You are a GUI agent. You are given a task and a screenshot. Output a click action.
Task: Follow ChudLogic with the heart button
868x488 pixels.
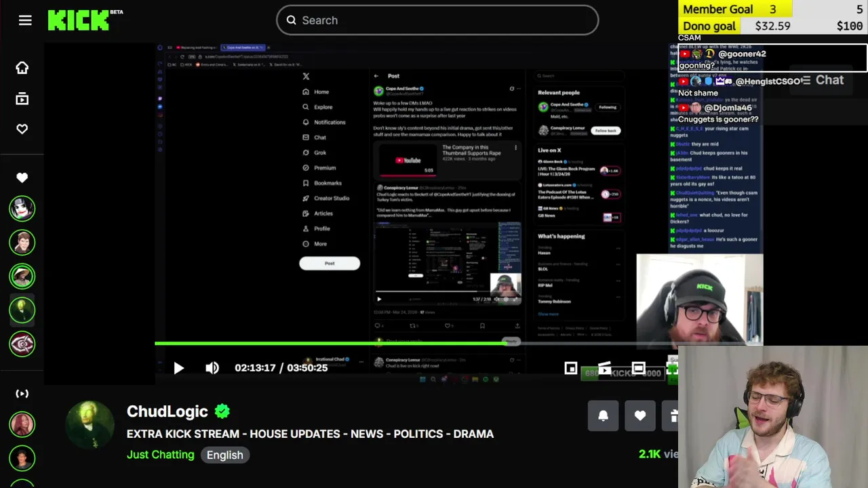[x=640, y=416]
